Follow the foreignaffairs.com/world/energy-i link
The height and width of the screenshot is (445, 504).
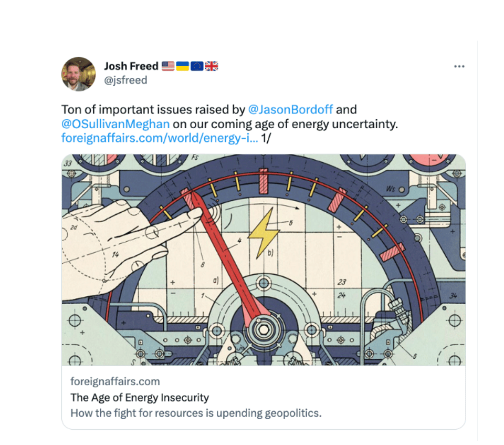(x=157, y=138)
